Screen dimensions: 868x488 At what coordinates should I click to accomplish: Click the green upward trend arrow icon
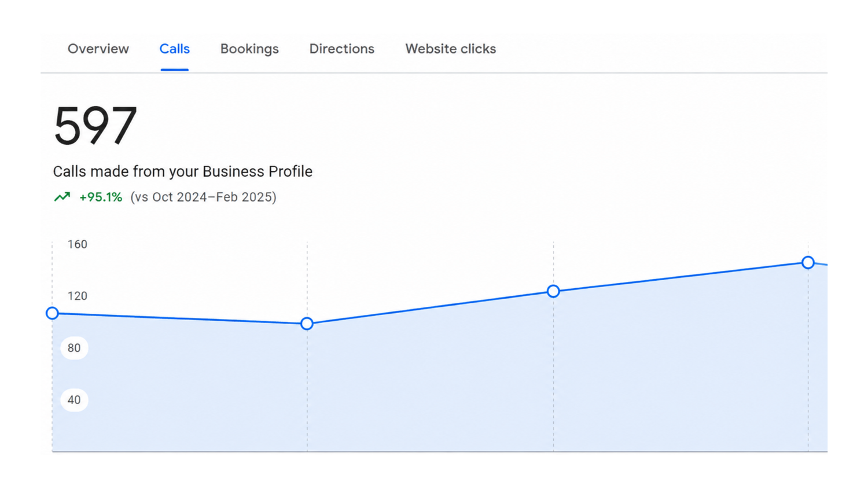(x=62, y=197)
